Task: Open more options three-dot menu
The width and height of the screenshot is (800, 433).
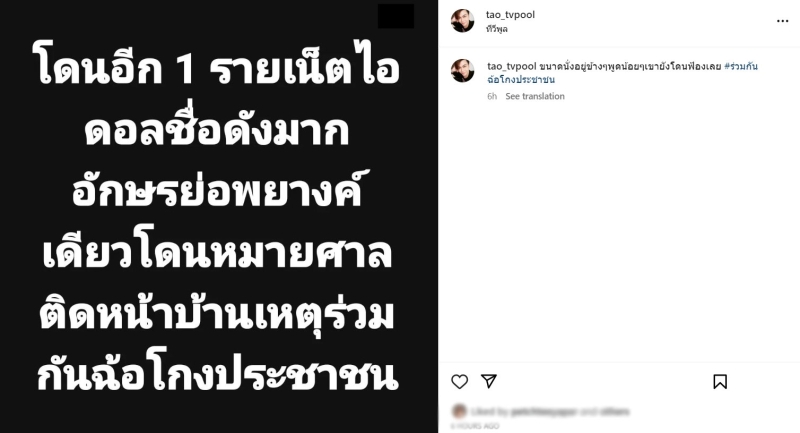Action: tap(782, 21)
